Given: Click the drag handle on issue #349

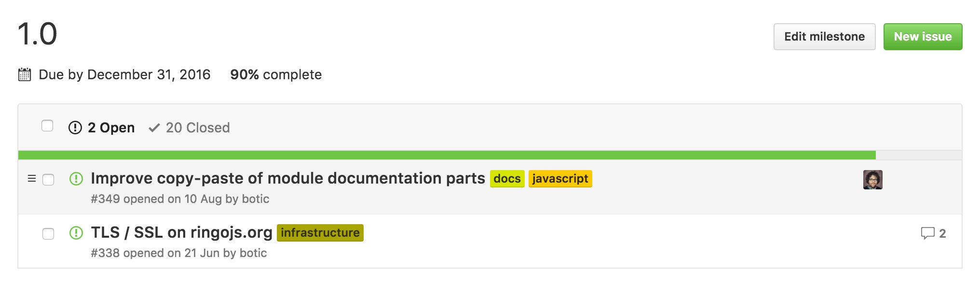Looking at the screenshot, I should (32, 179).
